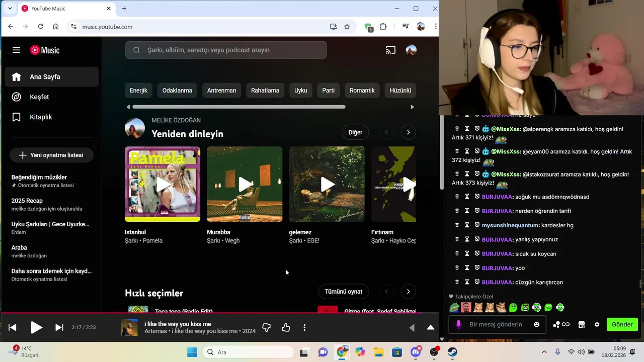Click the chip row horizontal scrollbar
This screenshot has height=362, width=644.
(x=239, y=107)
